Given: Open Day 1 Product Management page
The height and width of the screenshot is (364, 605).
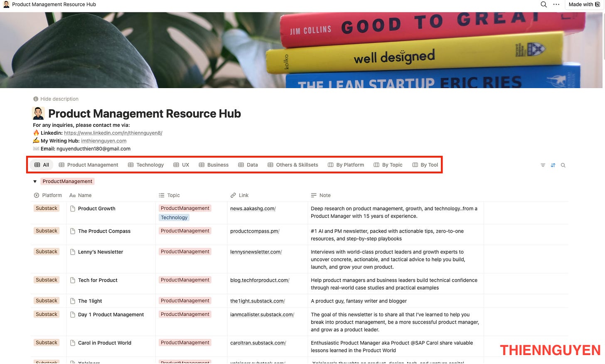Looking at the screenshot, I should [x=111, y=315].
